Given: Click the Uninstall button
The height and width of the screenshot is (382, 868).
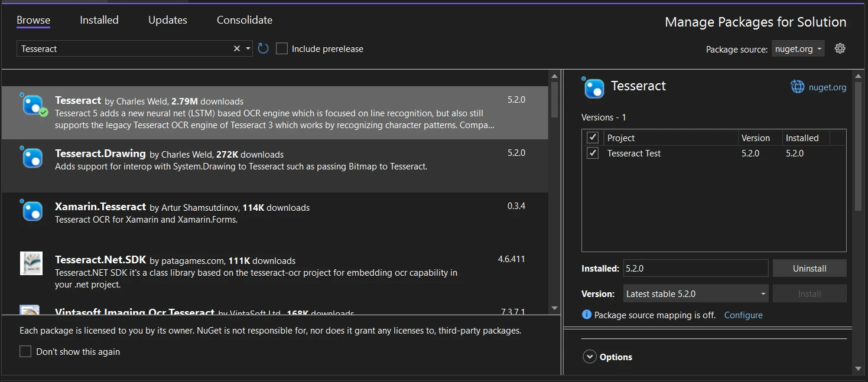Looking at the screenshot, I should pyautogui.click(x=809, y=268).
